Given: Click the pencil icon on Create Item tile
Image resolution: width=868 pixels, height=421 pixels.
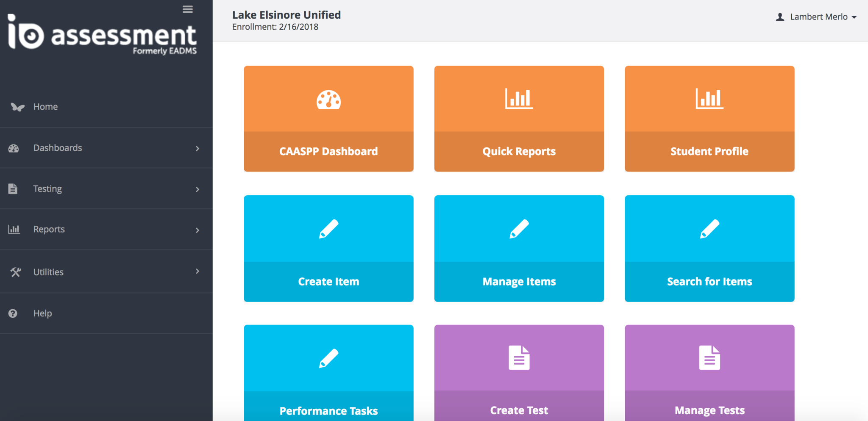Looking at the screenshot, I should point(328,229).
